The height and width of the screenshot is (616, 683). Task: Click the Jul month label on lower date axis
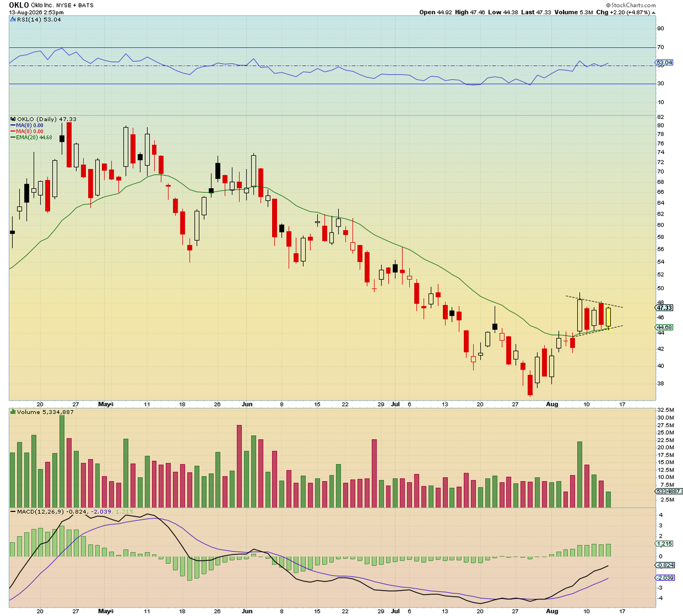pyautogui.click(x=395, y=611)
